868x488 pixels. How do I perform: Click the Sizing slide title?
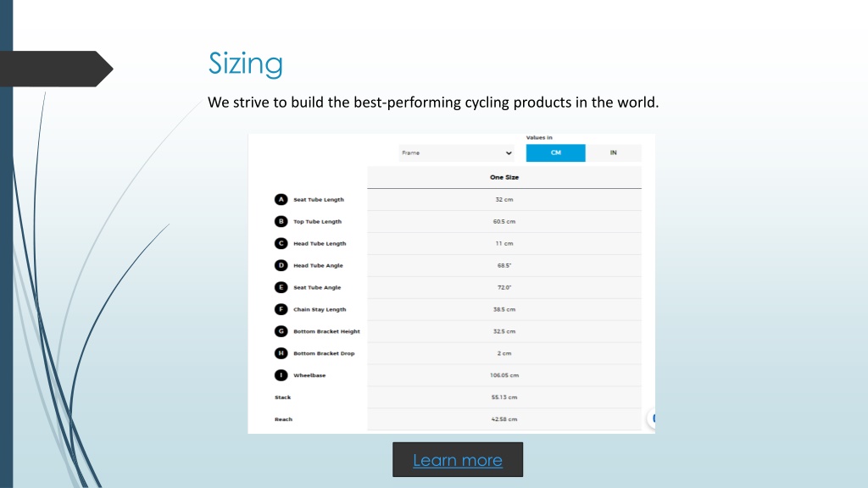[245, 64]
